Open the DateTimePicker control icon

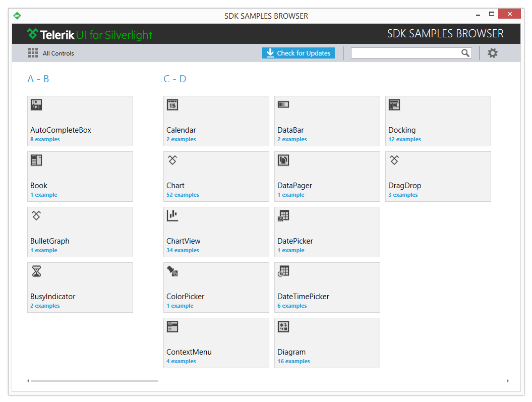(x=283, y=271)
